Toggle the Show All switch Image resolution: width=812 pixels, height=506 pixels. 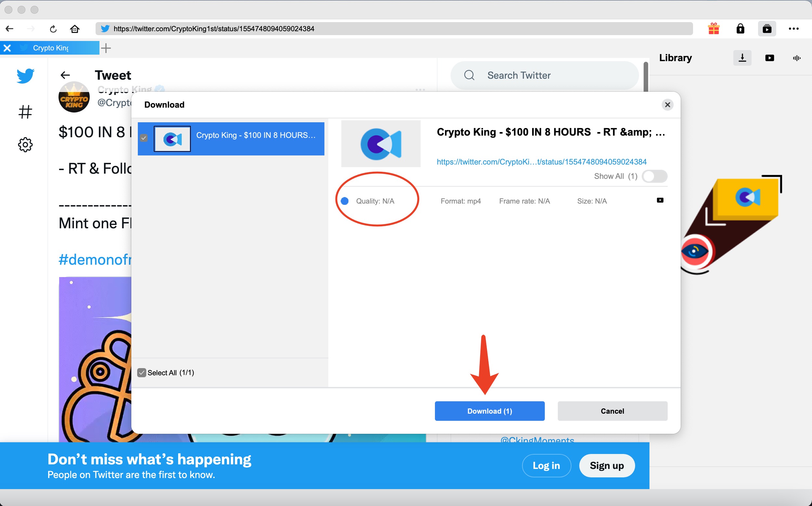[654, 176]
